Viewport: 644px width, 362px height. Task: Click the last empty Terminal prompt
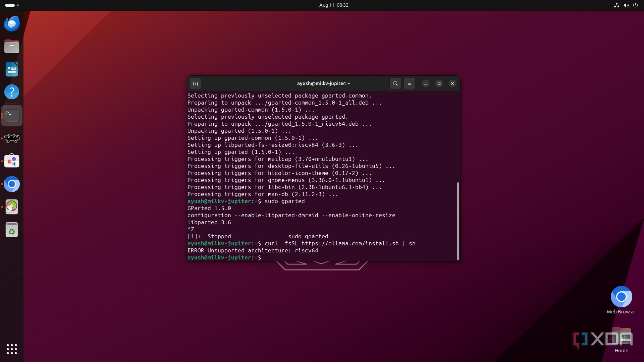(224, 257)
